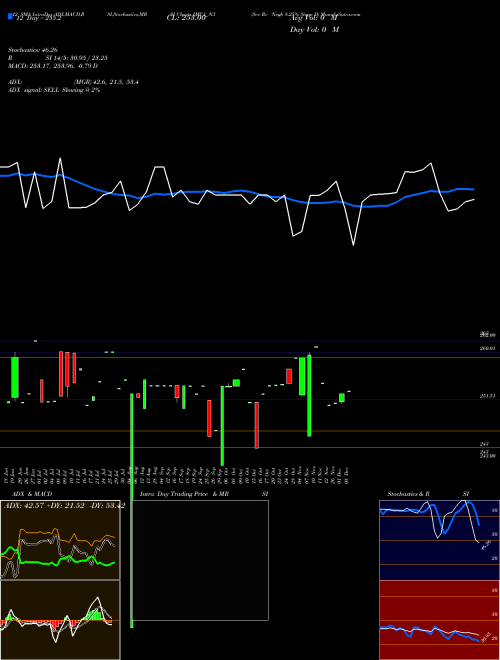The width and height of the screenshot is (500, 660).
Task: Click the 251.51 price axis label
Action: (x=488, y=396)
